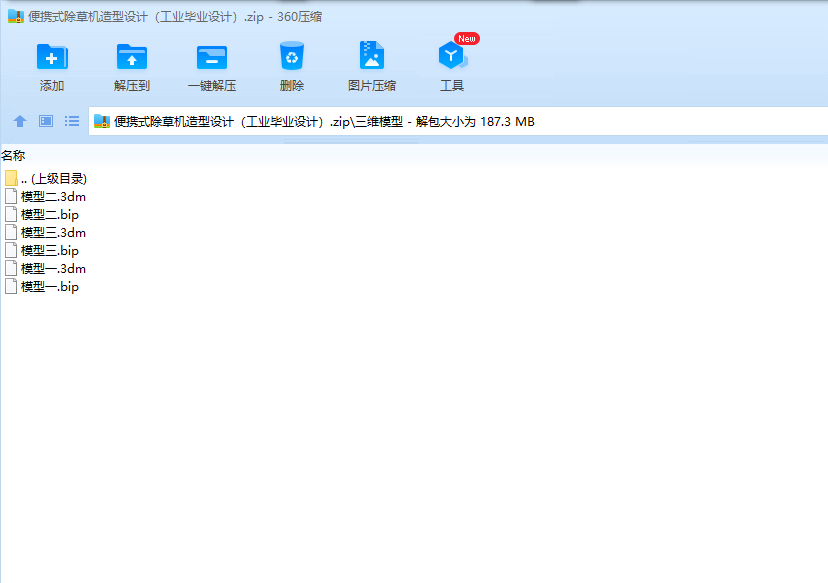Image resolution: width=828 pixels, height=583 pixels.
Task: Click file icon next to 模型二.3dm
Action: (x=11, y=196)
